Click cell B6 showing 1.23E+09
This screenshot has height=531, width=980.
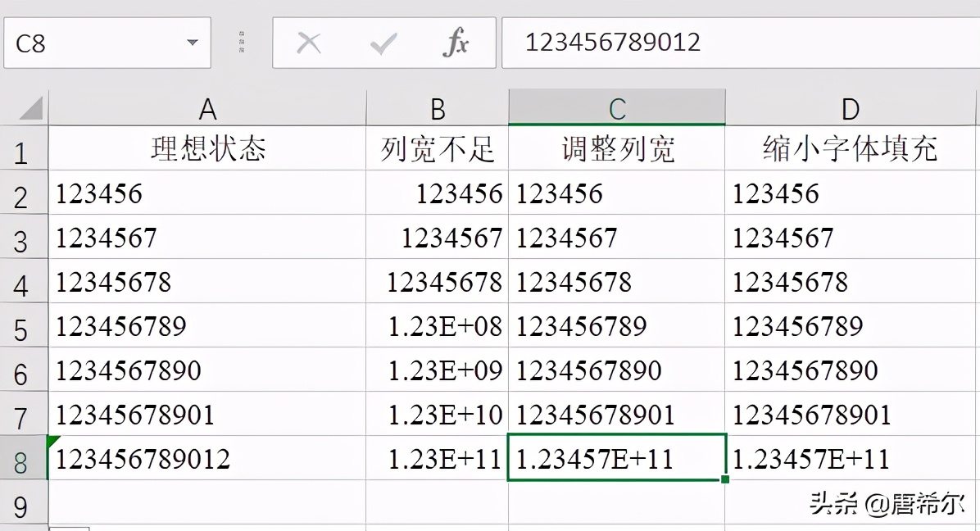coord(438,370)
